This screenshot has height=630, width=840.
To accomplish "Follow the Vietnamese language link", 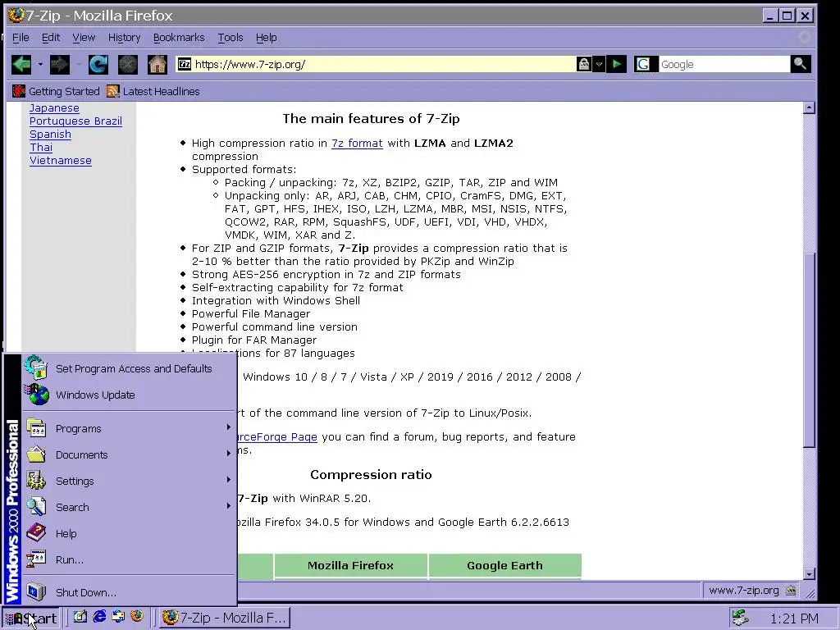I will (x=61, y=161).
